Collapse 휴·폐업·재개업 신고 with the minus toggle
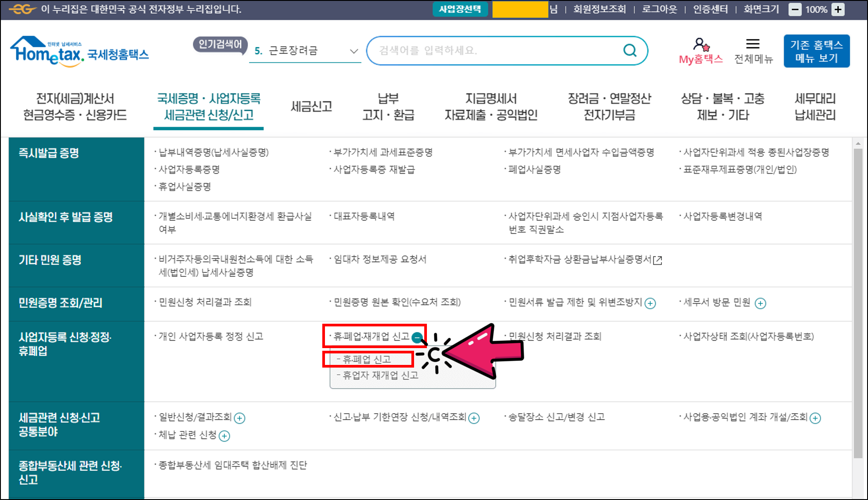Viewport: 868px width, 500px height. coord(417,337)
